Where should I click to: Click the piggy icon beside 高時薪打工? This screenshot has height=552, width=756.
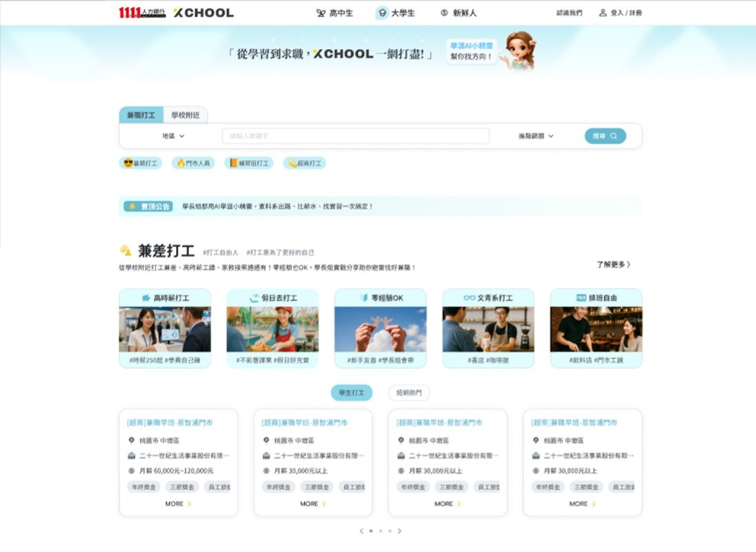point(146,298)
